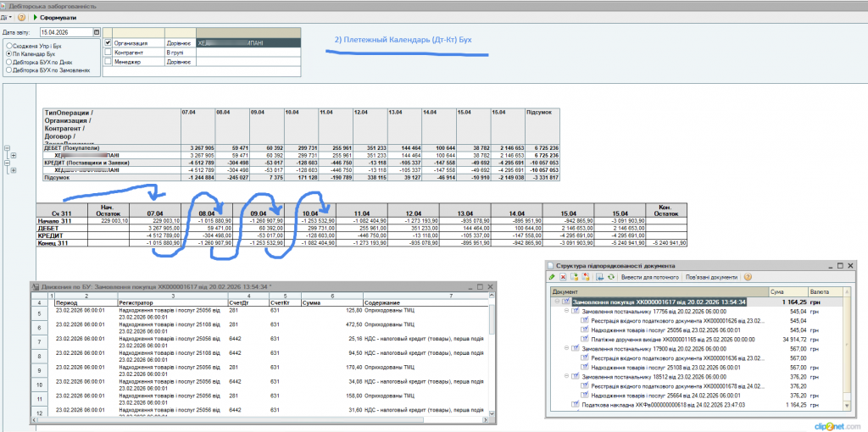Click the green play icon beside Сформувати
The height and width of the screenshot is (432, 868).
[34, 17]
